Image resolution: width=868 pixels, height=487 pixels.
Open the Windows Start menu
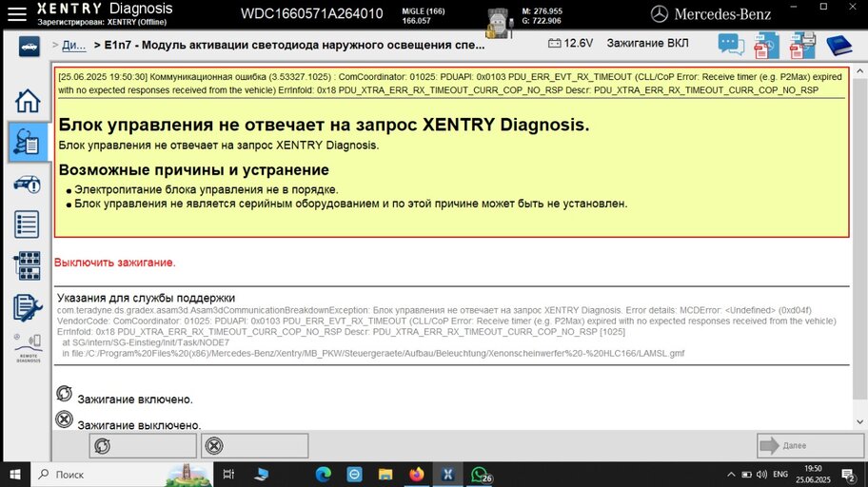tap(15, 475)
